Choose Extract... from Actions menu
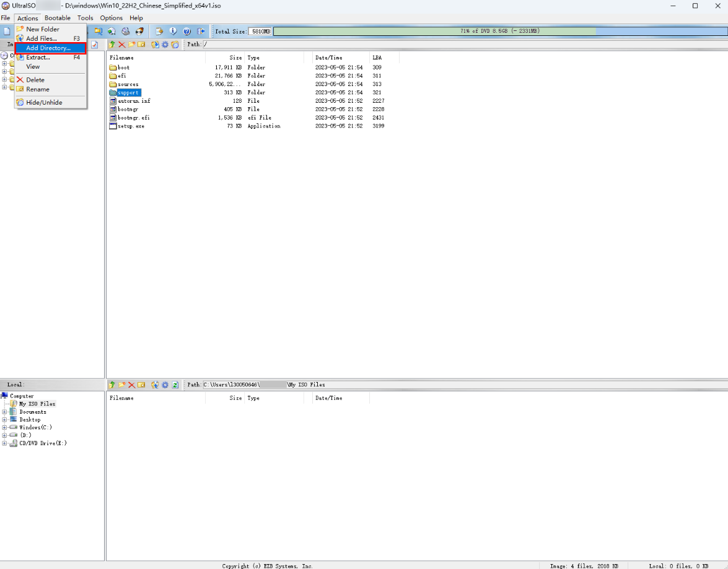The height and width of the screenshot is (569, 728). [51, 58]
